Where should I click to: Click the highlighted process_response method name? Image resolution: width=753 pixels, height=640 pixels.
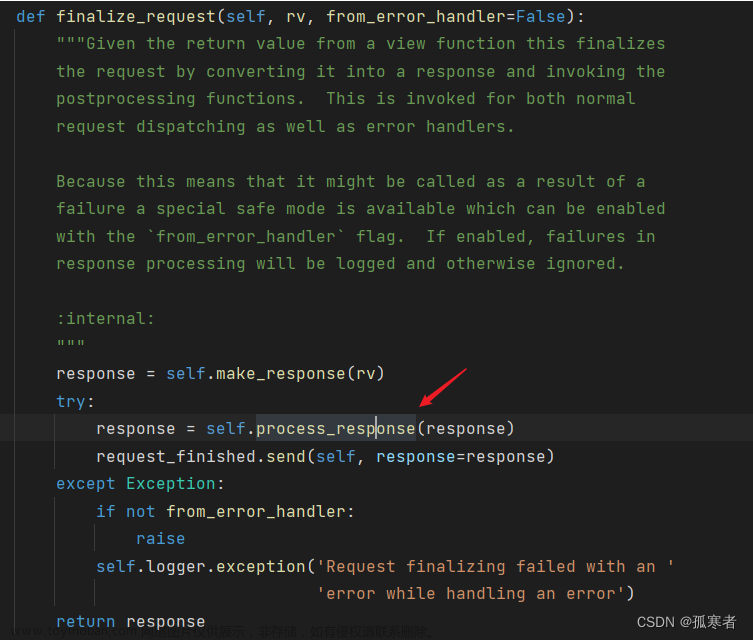[x=336, y=428]
